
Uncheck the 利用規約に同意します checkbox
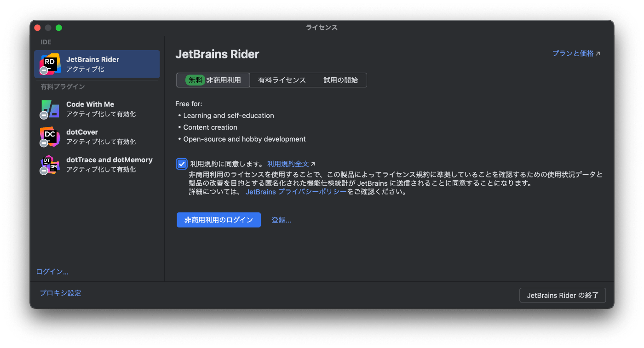coord(182,164)
